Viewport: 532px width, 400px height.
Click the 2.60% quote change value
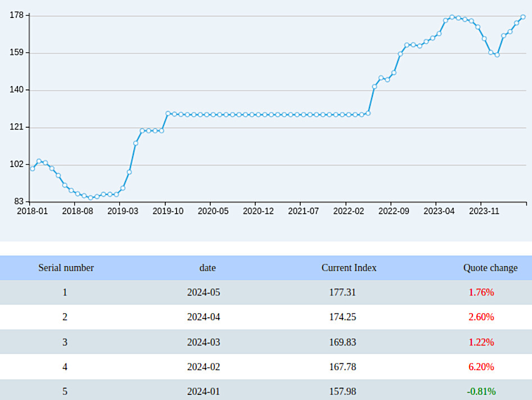tap(481, 317)
